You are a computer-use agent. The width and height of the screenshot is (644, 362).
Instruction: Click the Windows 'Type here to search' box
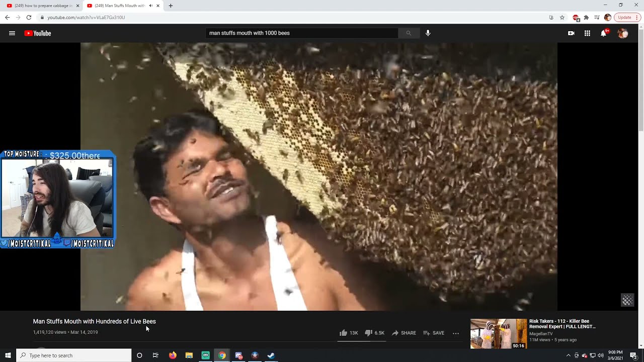[x=74, y=355]
